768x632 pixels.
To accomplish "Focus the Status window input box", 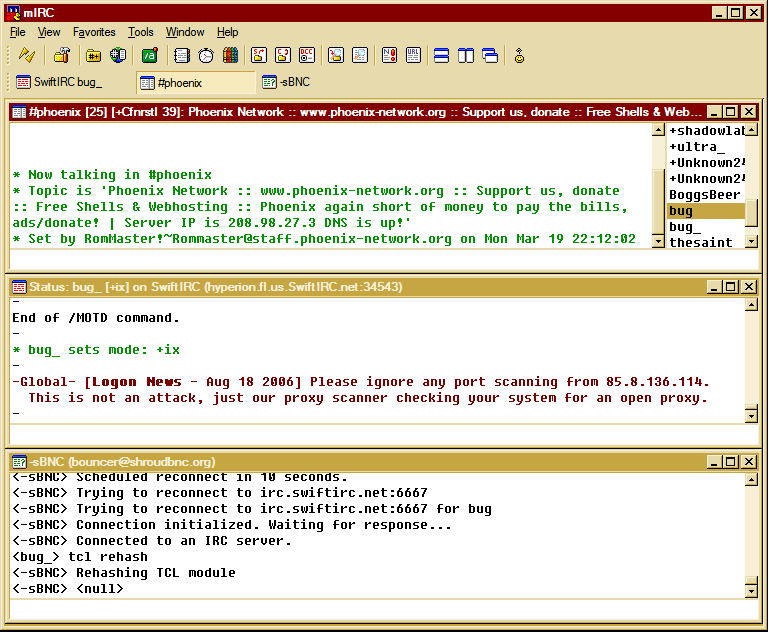I will (x=384, y=435).
